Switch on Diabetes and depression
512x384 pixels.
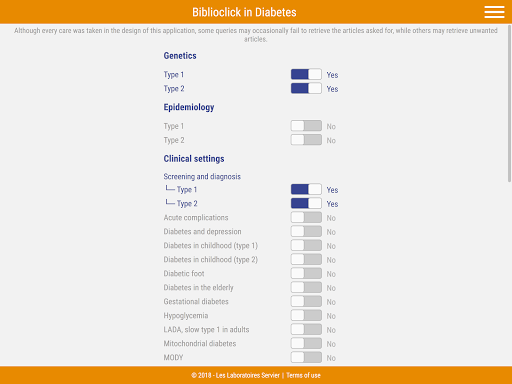pos(306,231)
